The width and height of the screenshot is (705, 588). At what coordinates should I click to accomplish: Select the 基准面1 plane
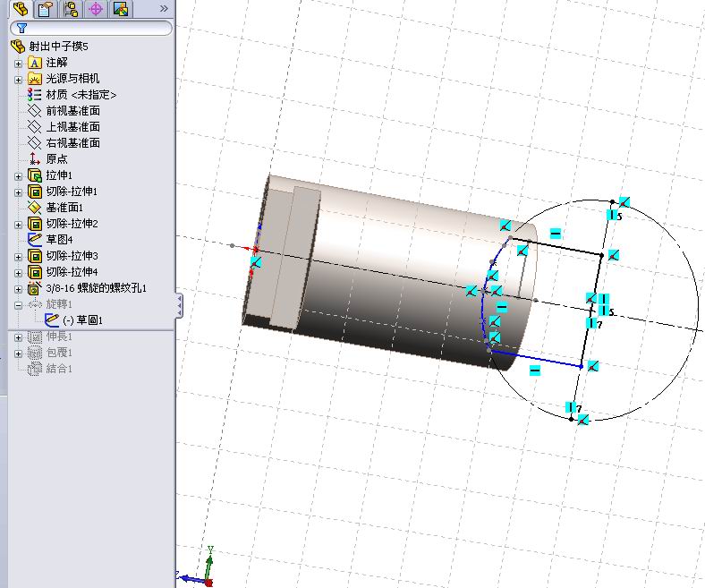[64, 208]
